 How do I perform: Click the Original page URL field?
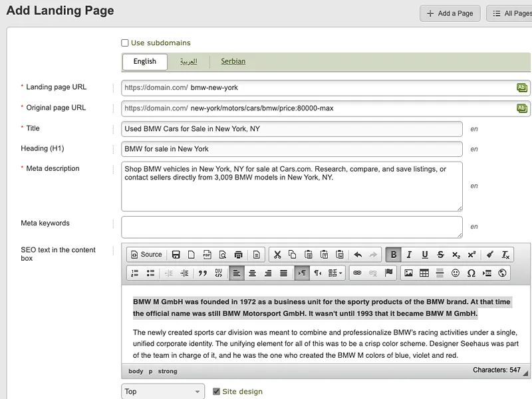(326, 108)
